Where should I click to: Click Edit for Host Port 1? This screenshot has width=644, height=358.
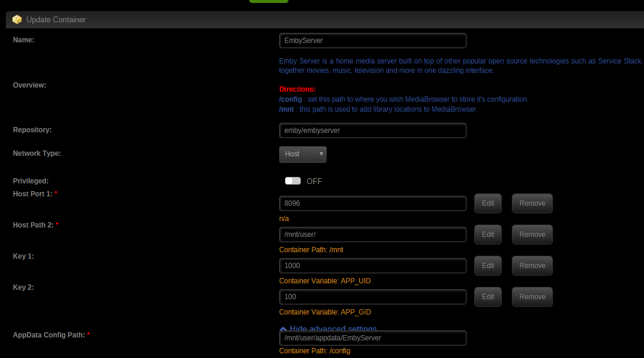[488, 203]
